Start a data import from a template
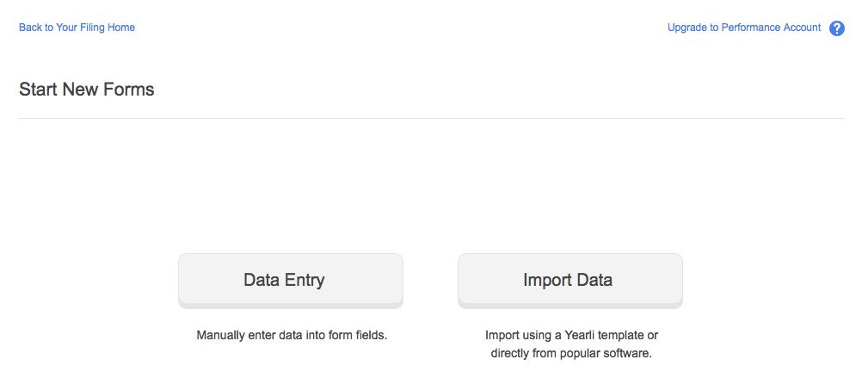The height and width of the screenshot is (378, 868). (x=569, y=280)
